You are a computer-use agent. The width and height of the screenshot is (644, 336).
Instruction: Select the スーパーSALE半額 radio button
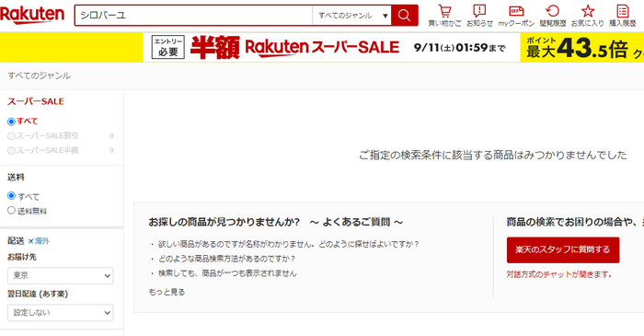click(11, 150)
